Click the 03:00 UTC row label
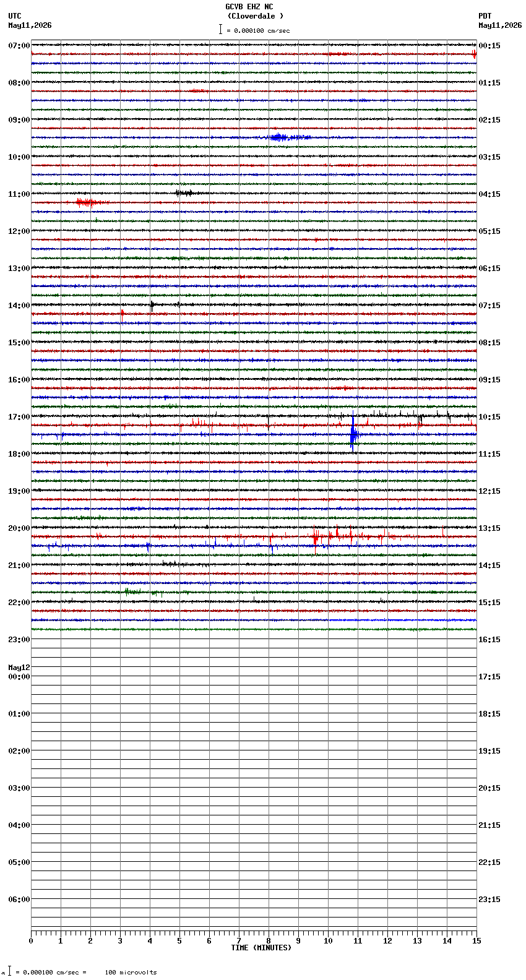 (x=19, y=788)
